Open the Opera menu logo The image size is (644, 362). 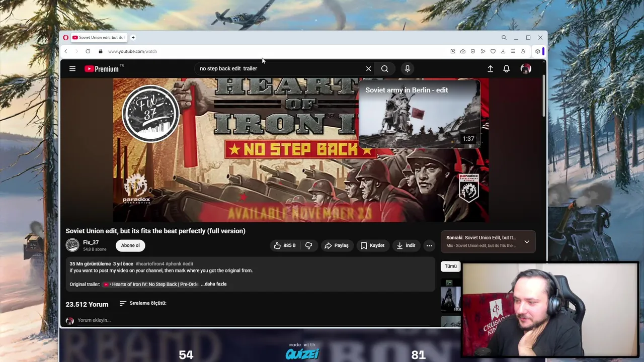pos(65,38)
